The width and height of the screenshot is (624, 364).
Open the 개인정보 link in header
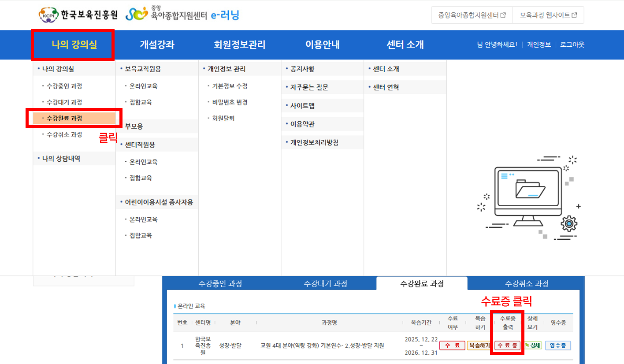tap(539, 45)
